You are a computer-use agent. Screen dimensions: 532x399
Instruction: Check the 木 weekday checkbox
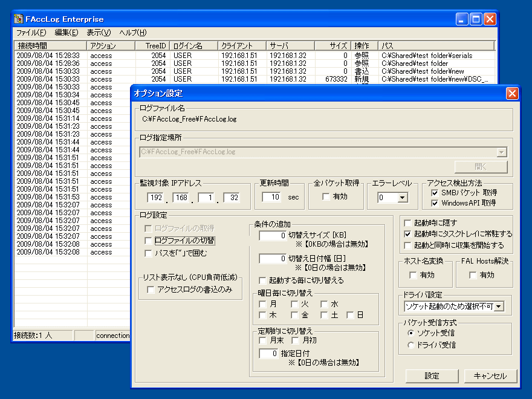click(262, 315)
